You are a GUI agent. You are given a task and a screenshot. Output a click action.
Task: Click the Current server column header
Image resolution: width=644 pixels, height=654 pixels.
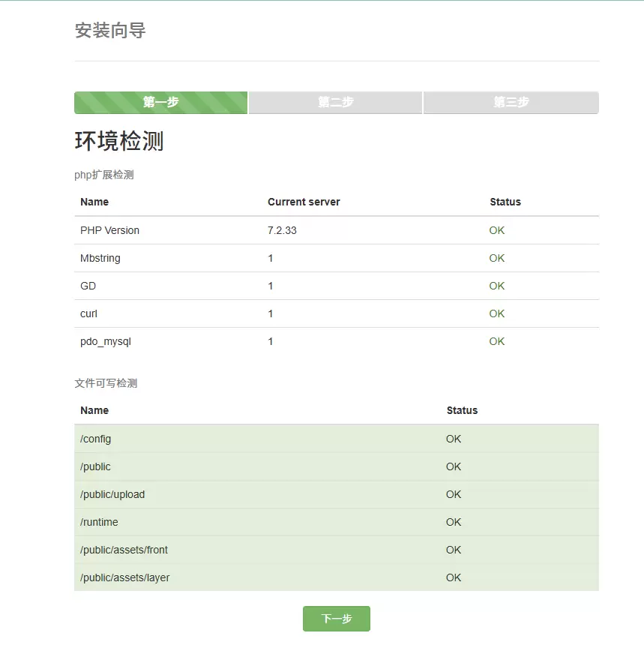click(304, 202)
